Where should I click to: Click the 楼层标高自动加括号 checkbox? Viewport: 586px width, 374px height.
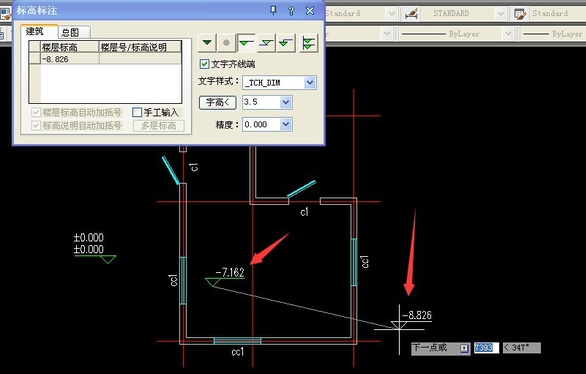36,112
